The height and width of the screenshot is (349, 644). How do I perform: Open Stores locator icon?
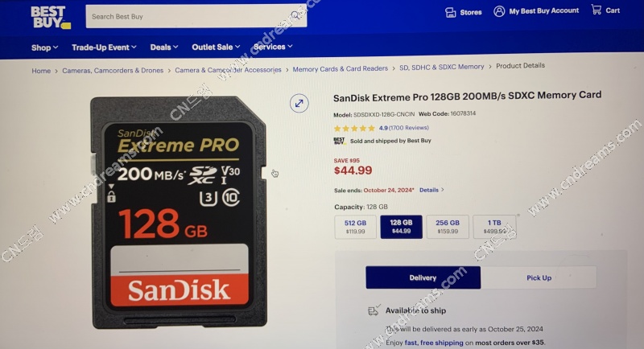click(x=451, y=12)
